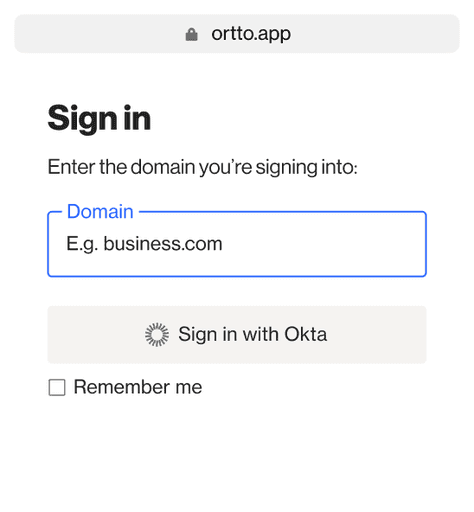The image size is (474, 512).
Task: Enable Remember me option
Action: tap(57, 387)
